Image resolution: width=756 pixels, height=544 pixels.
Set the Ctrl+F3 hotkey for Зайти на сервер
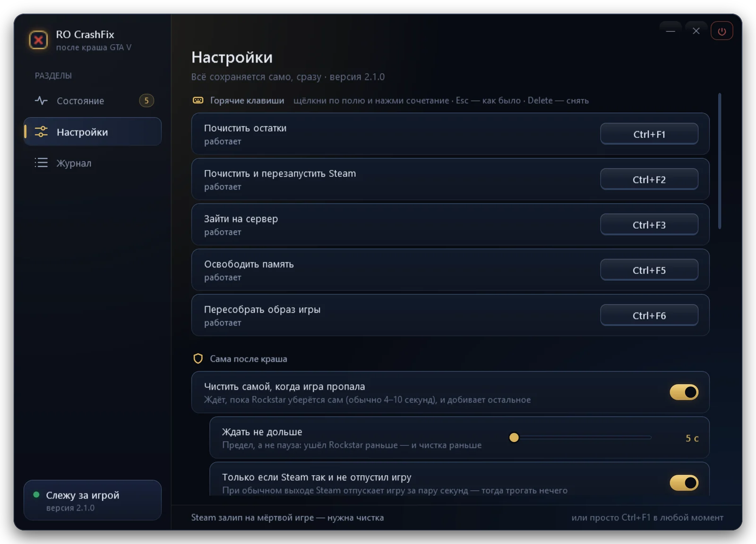(649, 225)
